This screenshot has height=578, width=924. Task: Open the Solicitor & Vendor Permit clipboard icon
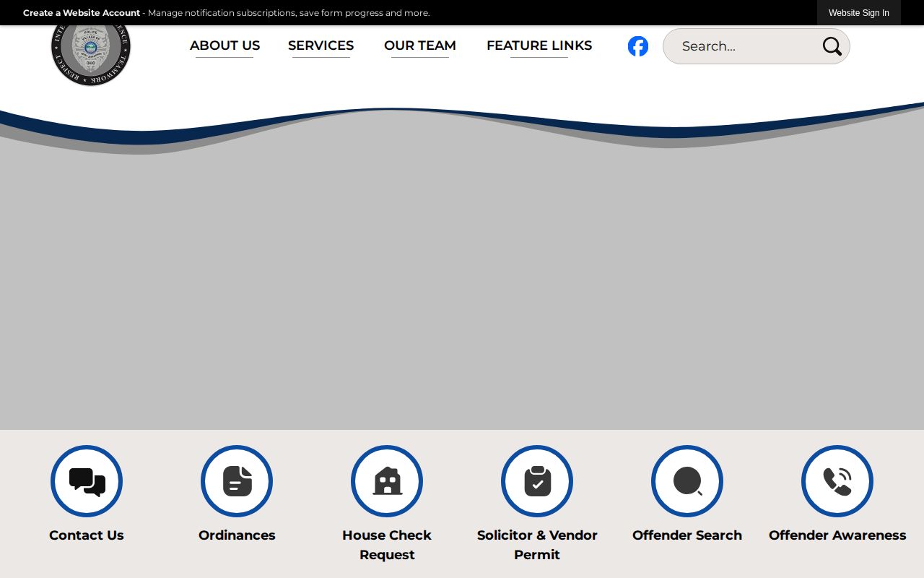(x=537, y=481)
